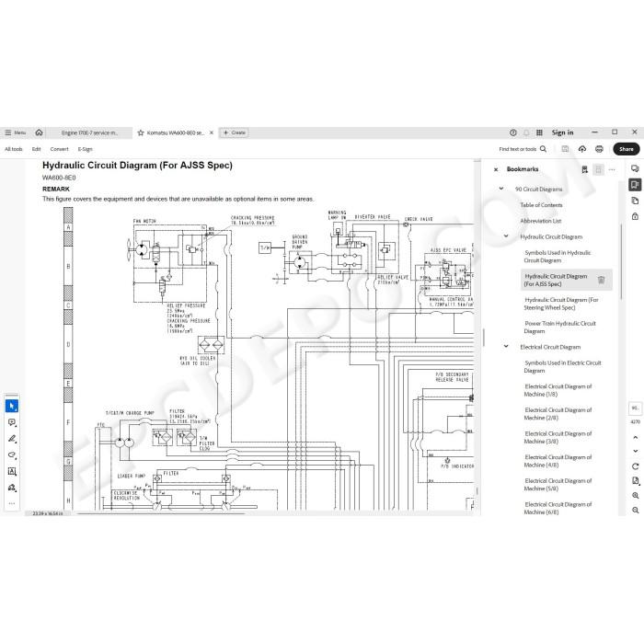644x644 pixels.
Task: Go to next page arrow
Action: pyautogui.click(x=636, y=451)
